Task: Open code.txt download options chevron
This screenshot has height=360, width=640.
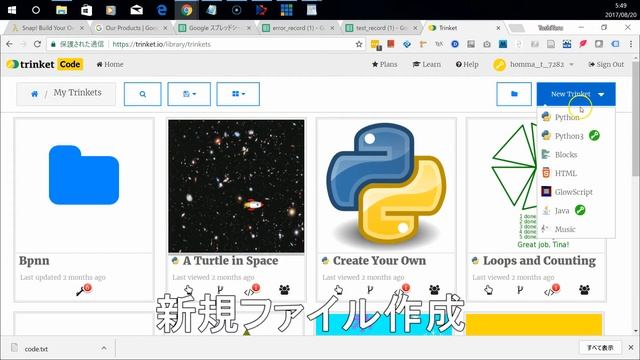Action: [104, 348]
